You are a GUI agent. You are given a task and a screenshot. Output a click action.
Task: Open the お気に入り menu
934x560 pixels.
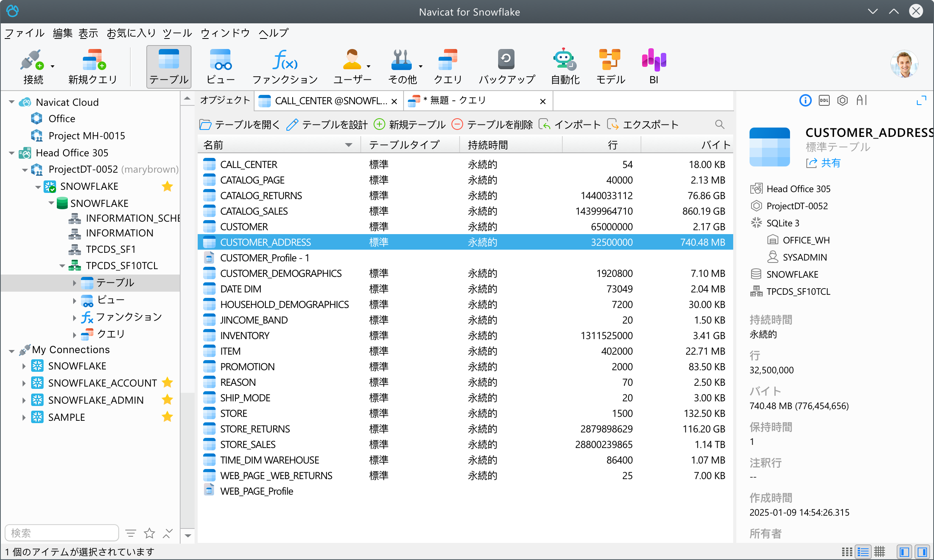[131, 33]
